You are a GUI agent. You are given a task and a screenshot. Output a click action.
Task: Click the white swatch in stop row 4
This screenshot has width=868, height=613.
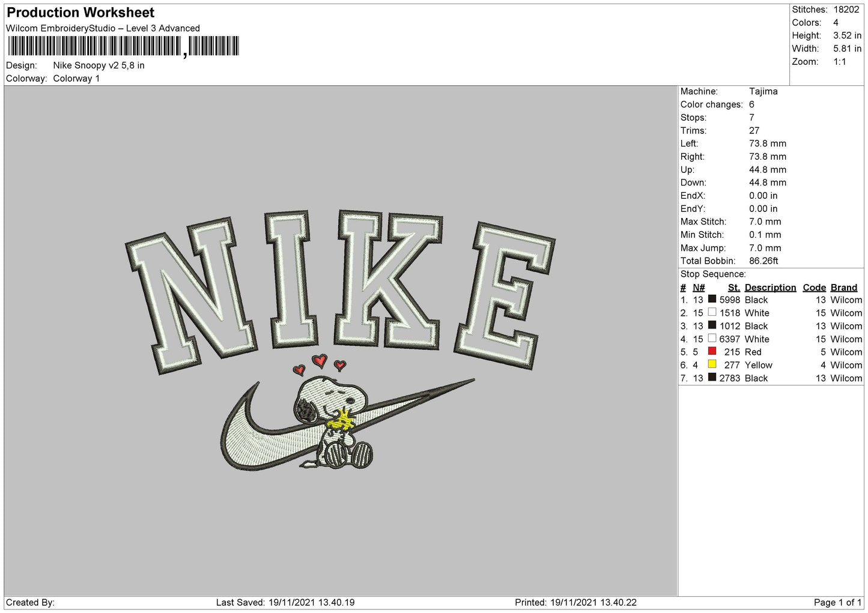pyautogui.click(x=712, y=338)
